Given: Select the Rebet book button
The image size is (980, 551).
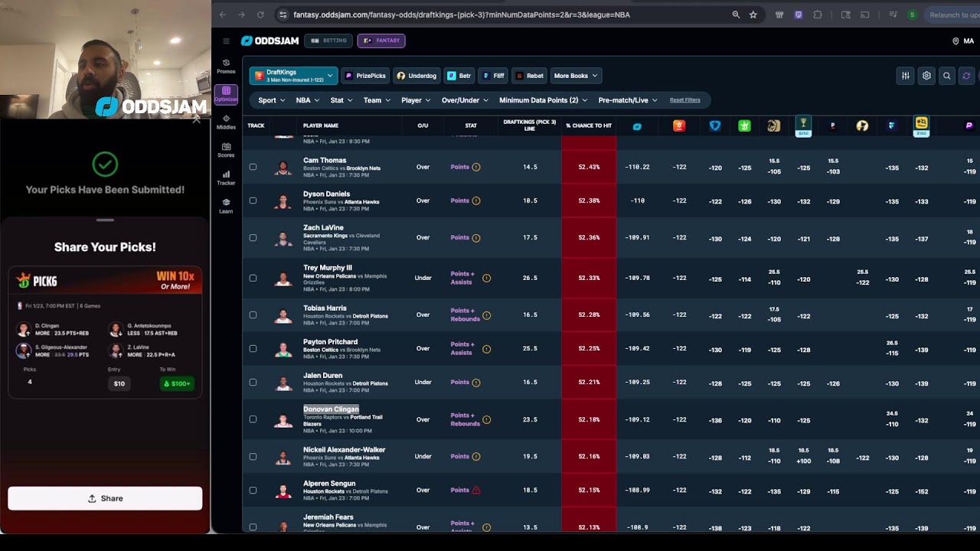Looking at the screenshot, I should [x=530, y=76].
